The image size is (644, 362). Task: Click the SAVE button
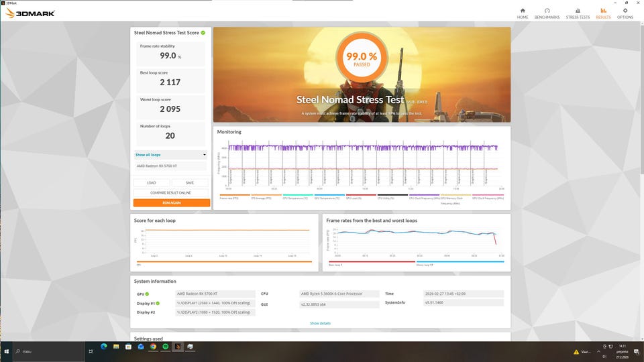(x=190, y=182)
